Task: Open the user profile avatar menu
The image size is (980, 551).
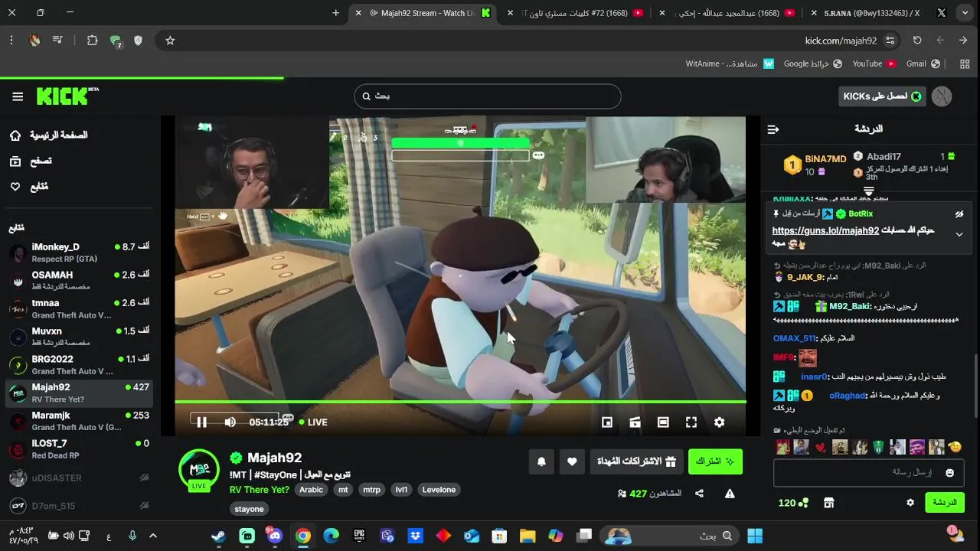Action: pos(942,96)
